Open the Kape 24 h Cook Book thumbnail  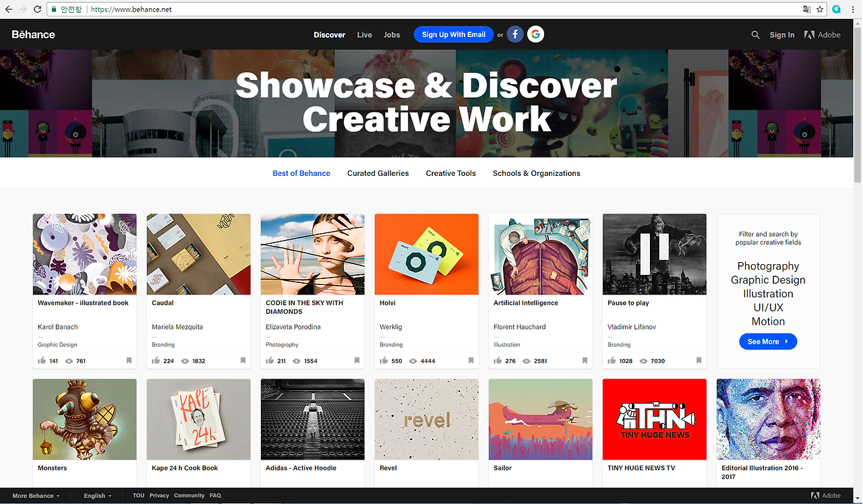pyautogui.click(x=199, y=419)
